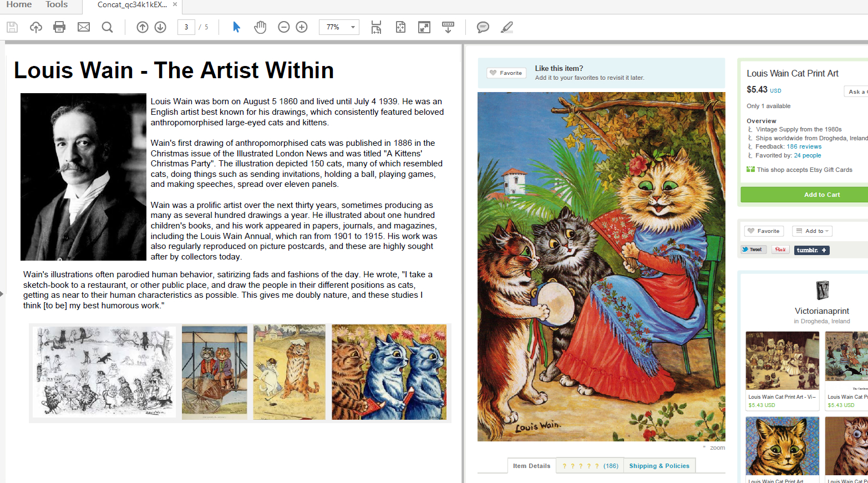Image resolution: width=868 pixels, height=483 pixels.
Task: Click the golfing cat illustration thumbnail
Action: pyautogui.click(x=290, y=372)
